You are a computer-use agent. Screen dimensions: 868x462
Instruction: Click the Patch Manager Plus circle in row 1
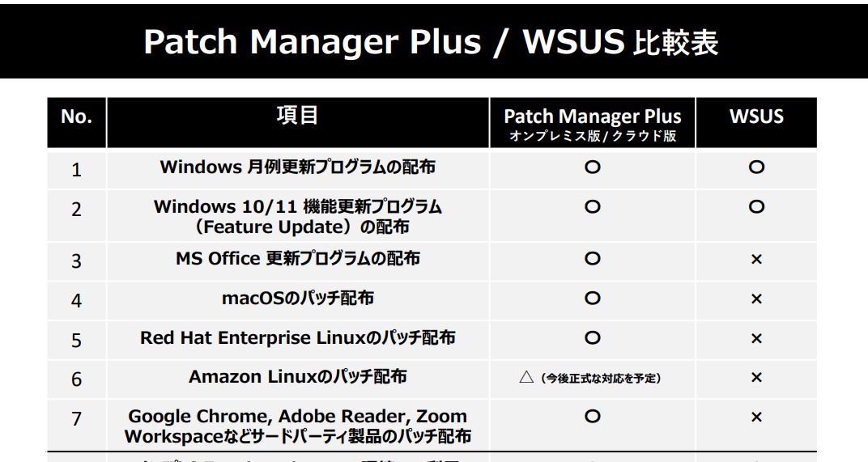(592, 167)
